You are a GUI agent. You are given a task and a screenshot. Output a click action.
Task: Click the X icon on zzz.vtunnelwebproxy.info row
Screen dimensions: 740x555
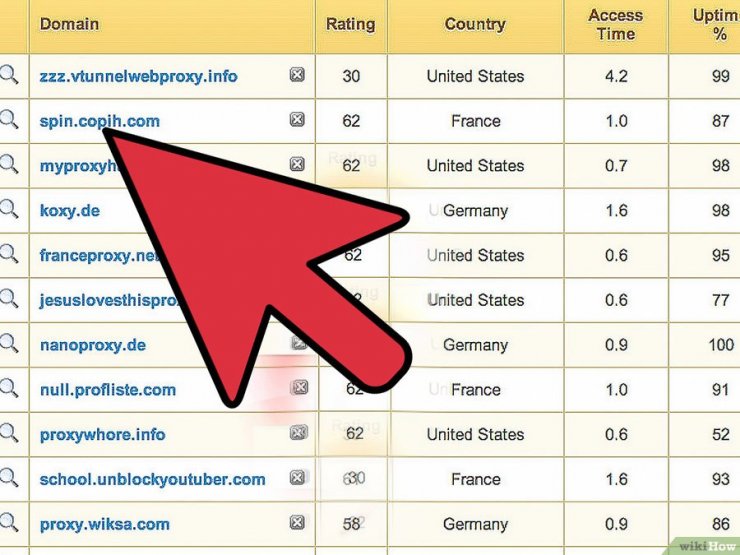click(297, 75)
